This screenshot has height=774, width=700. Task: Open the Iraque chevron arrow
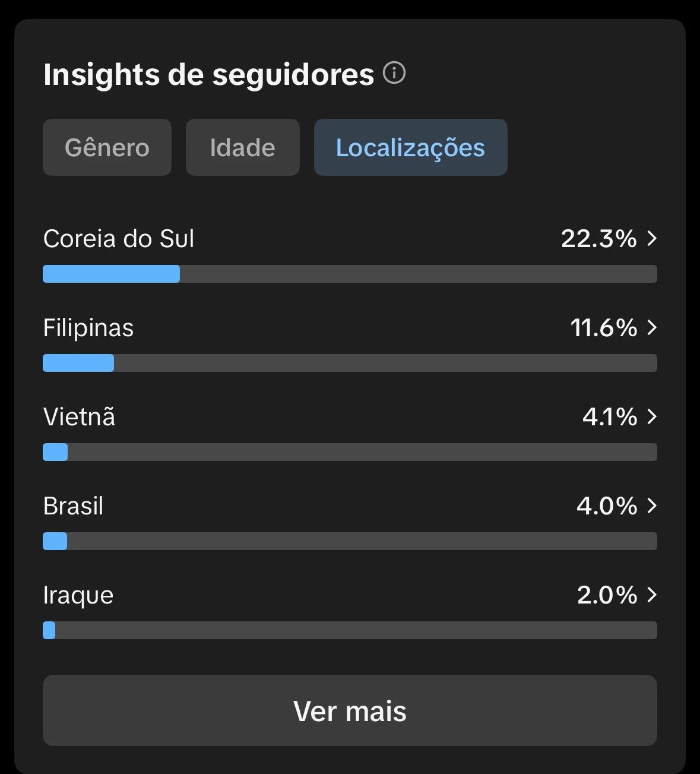click(652, 595)
